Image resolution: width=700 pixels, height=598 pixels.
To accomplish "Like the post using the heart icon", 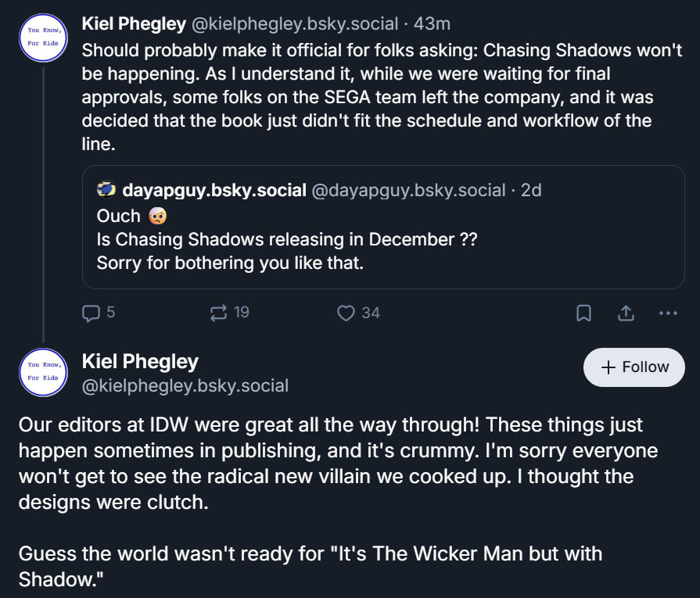I will (346, 313).
